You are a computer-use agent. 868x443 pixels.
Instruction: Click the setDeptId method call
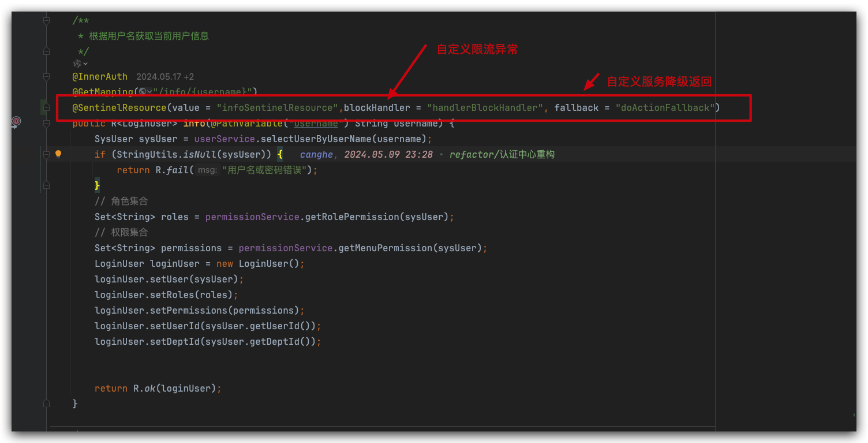[x=178, y=341]
